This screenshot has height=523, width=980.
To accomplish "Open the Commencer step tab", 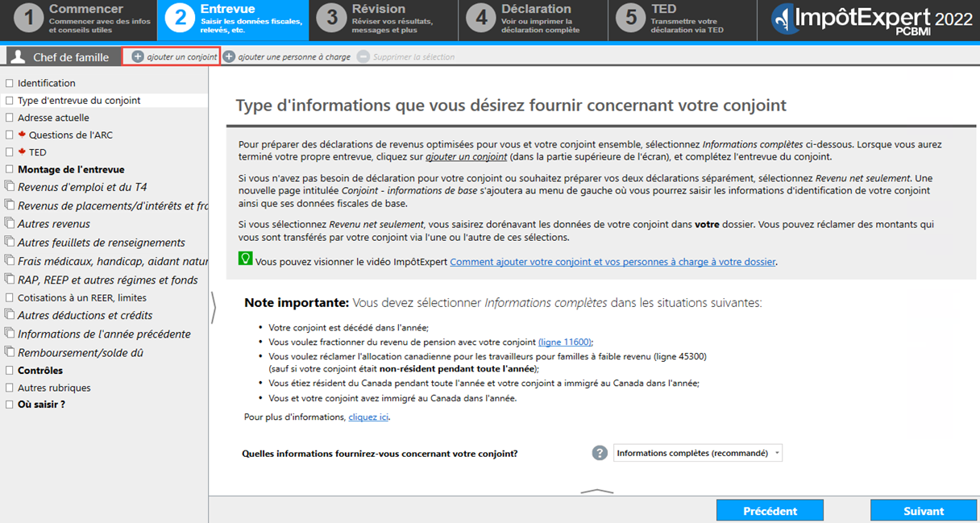I will tap(79, 20).
